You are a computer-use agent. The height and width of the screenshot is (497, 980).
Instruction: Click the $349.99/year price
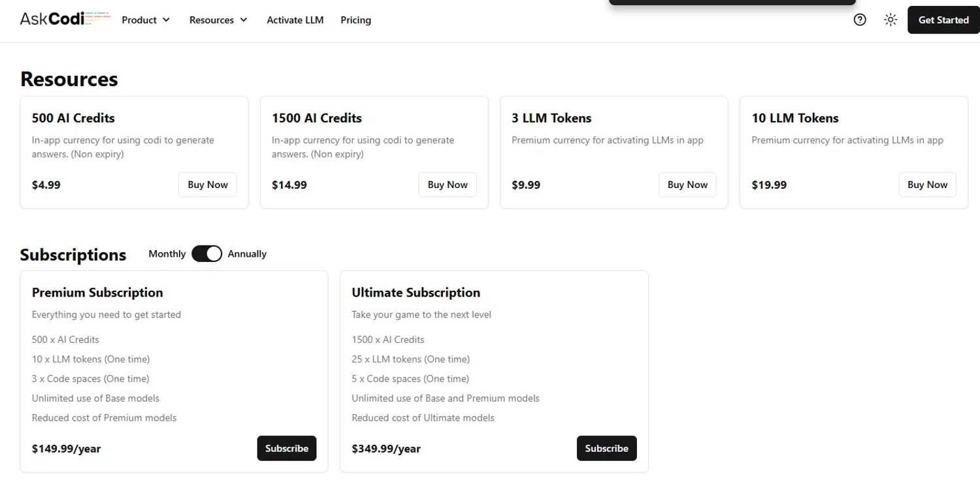pyautogui.click(x=386, y=449)
